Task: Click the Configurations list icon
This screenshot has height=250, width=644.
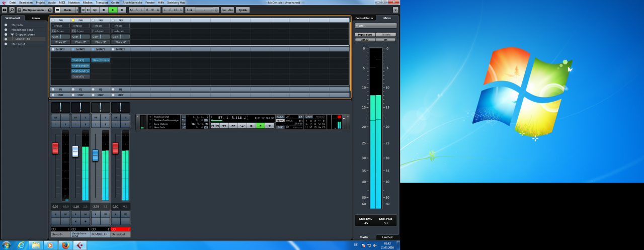Action: 19,10
